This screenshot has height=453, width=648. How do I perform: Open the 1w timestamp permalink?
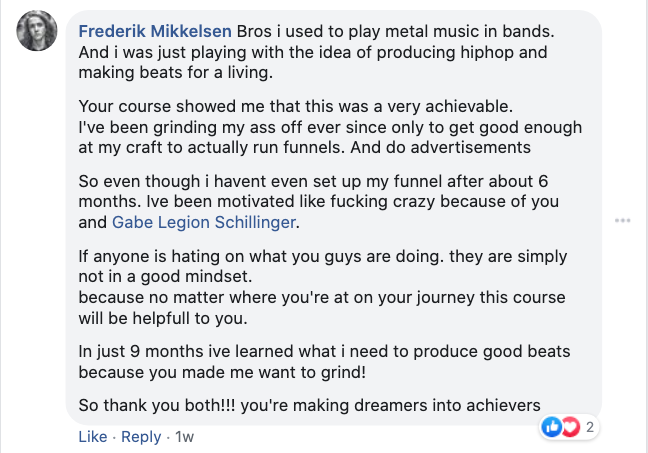coord(184,437)
